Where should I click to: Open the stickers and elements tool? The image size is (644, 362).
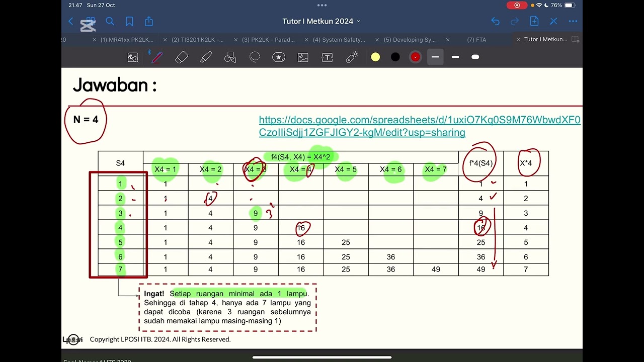[279, 57]
